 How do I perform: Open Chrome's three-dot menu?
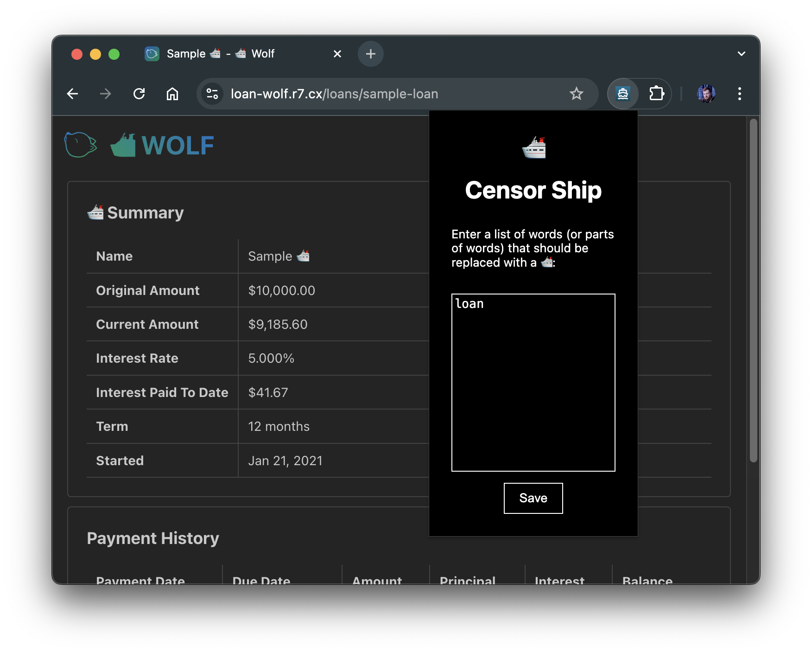(740, 94)
